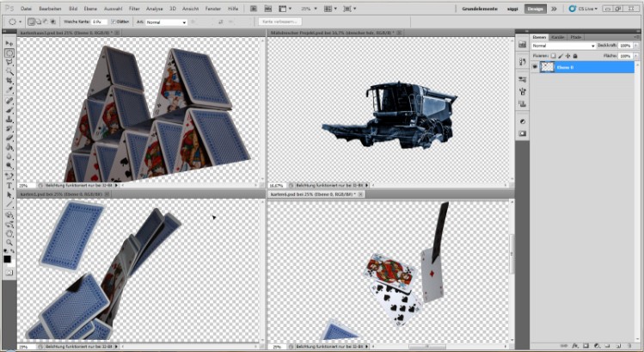Open the Art dropdown set to Normal
The image size is (644, 352).
click(x=165, y=22)
